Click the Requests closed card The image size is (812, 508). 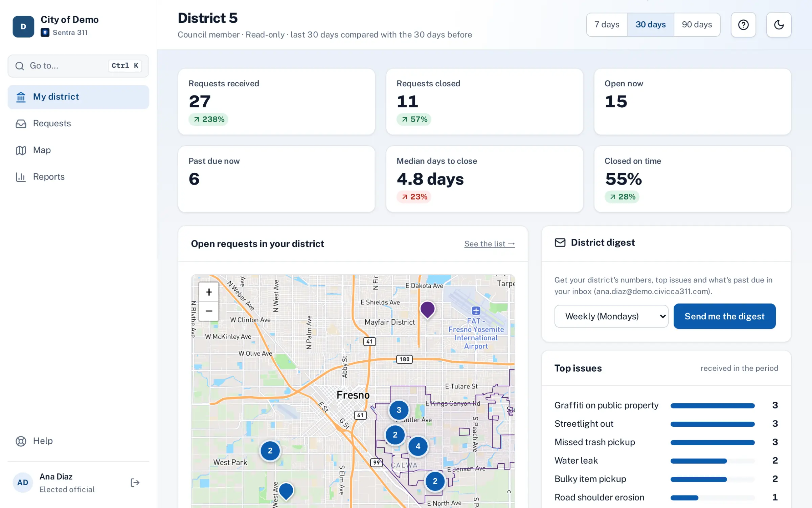(x=484, y=102)
